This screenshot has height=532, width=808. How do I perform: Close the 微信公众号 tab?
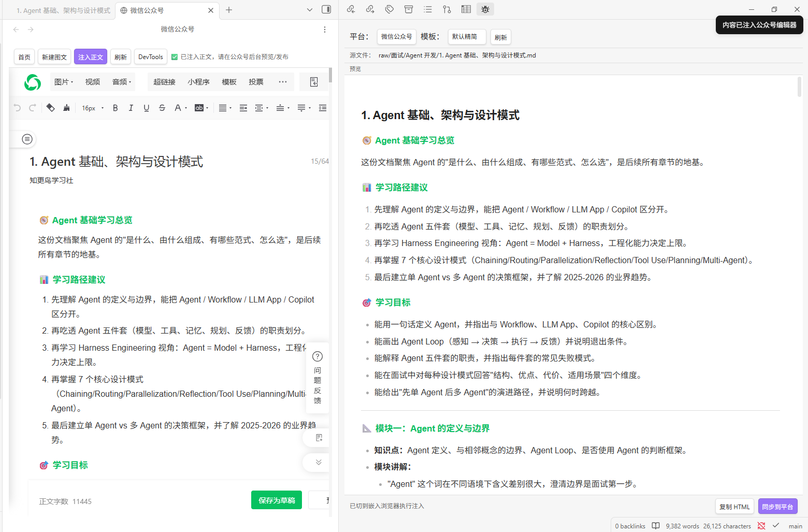point(211,10)
